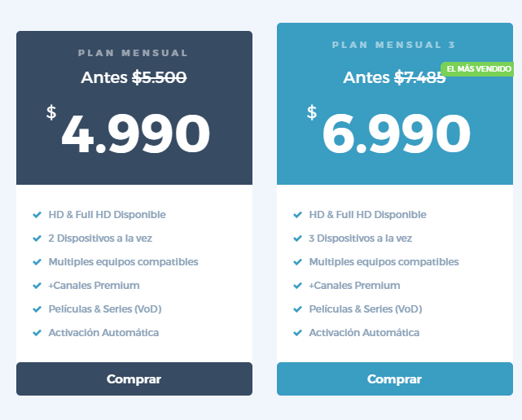Click the 4.990 price

tap(135, 134)
